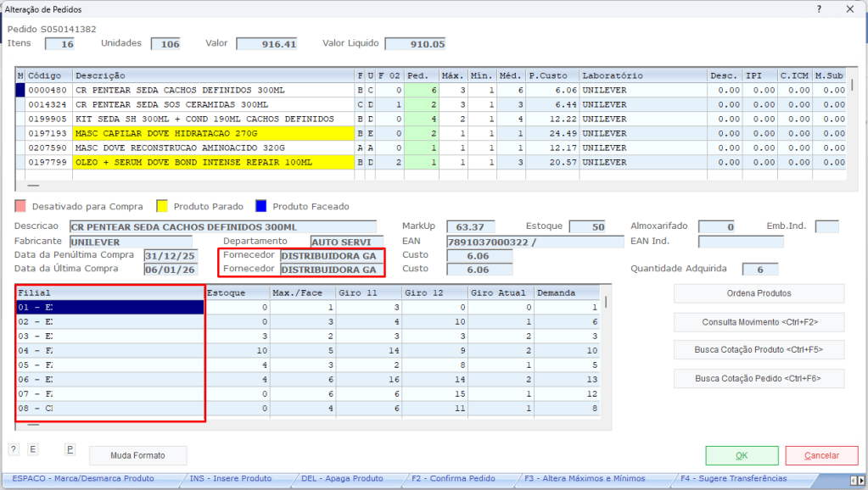Screen dimensions: 868x490
Task: Click the tab strip scroll-left arrow
Action: pyautogui.click(x=852, y=479)
